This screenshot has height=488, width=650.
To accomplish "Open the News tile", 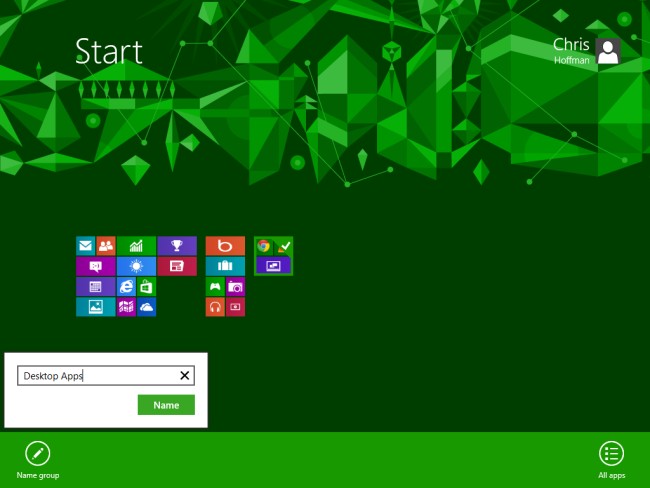I will pos(177,266).
